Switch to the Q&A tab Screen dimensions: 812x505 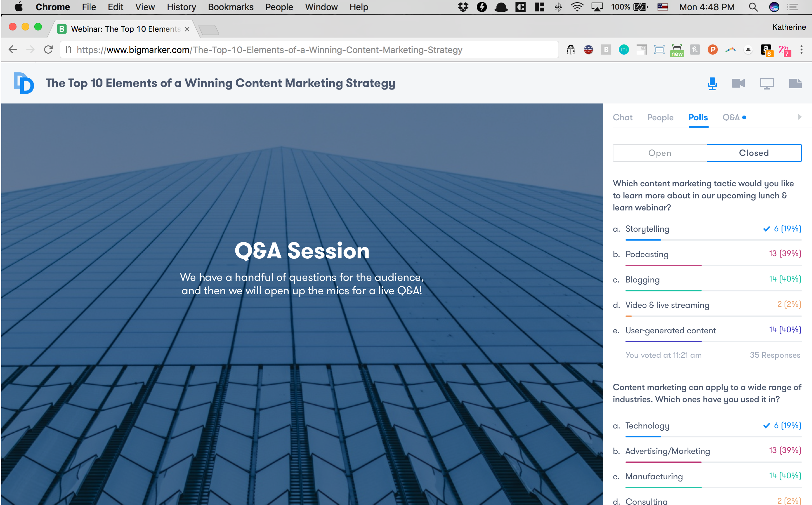731,117
